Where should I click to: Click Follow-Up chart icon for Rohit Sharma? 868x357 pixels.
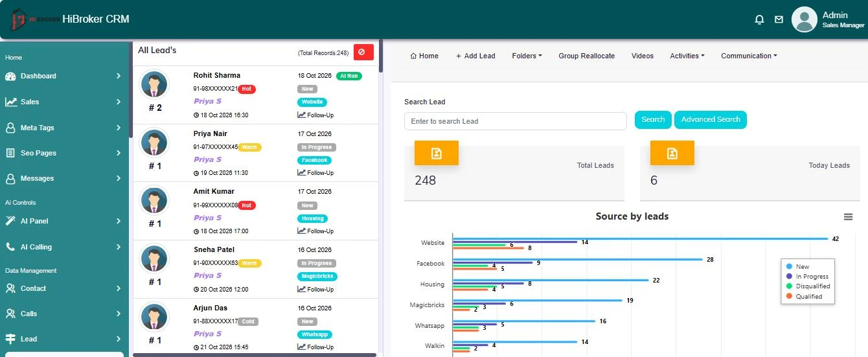(301, 115)
